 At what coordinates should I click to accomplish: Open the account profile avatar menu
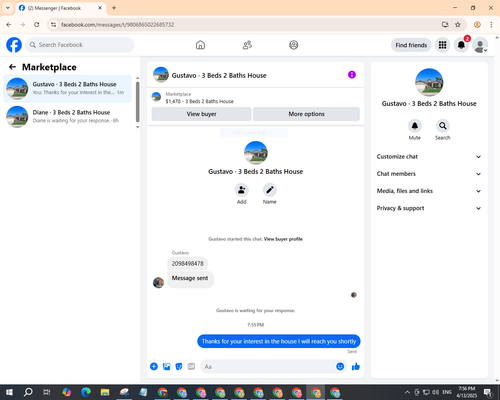point(480,45)
